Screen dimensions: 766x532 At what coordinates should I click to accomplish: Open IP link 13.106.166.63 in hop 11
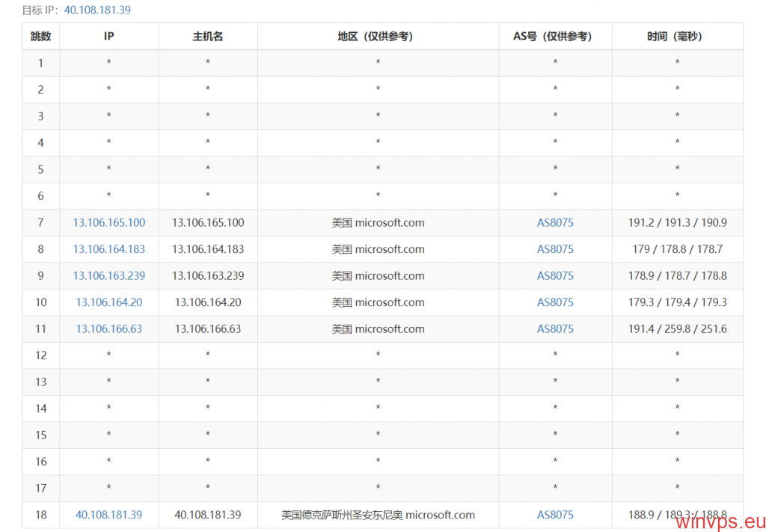tap(109, 329)
